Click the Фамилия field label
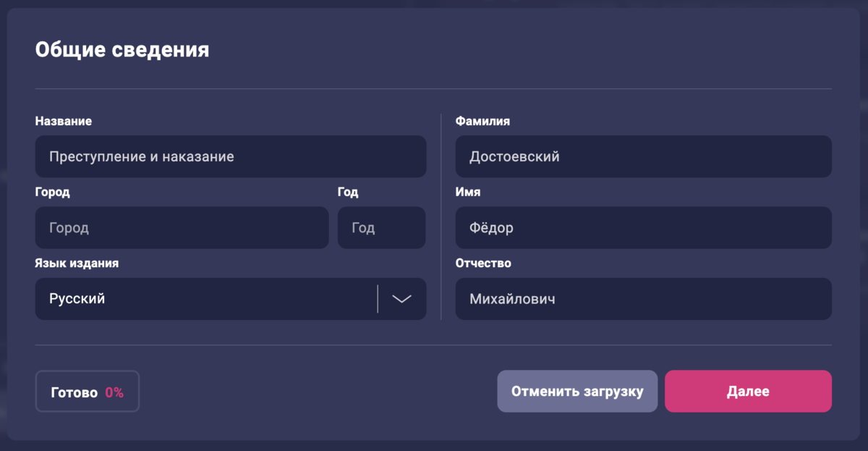 [482, 121]
